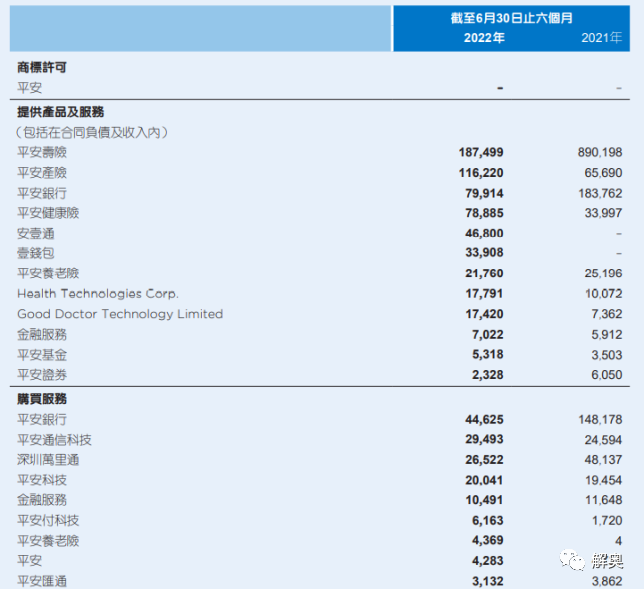Select the 平安產險 row label

[x=42, y=173]
